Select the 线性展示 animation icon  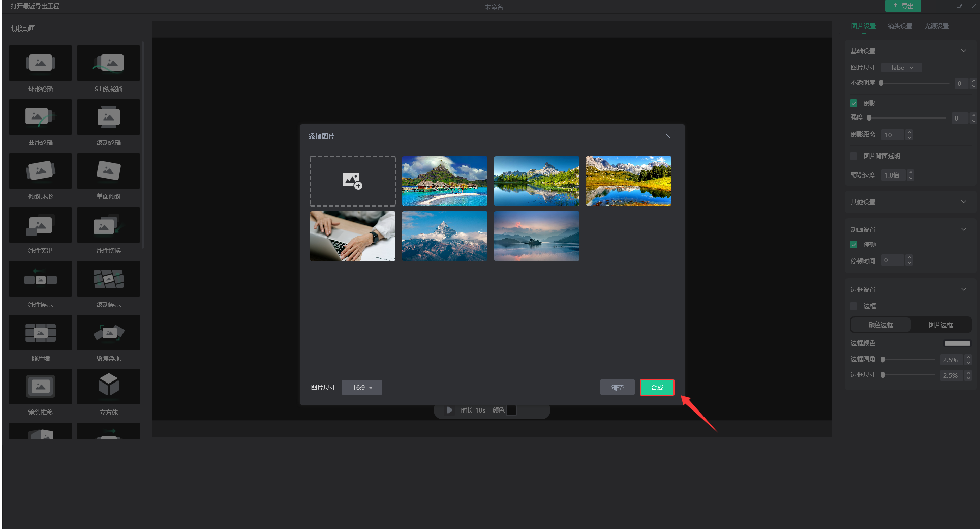pos(40,279)
